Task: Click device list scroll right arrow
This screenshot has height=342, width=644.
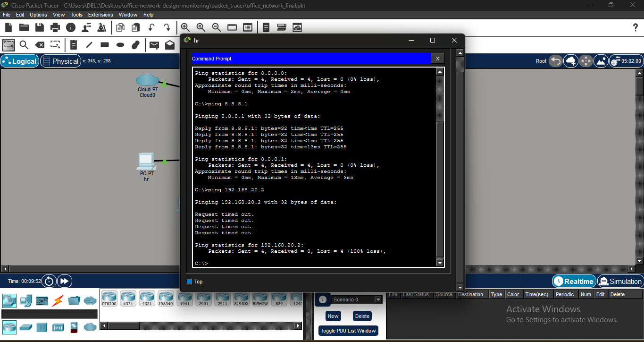Action: coord(298,325)
